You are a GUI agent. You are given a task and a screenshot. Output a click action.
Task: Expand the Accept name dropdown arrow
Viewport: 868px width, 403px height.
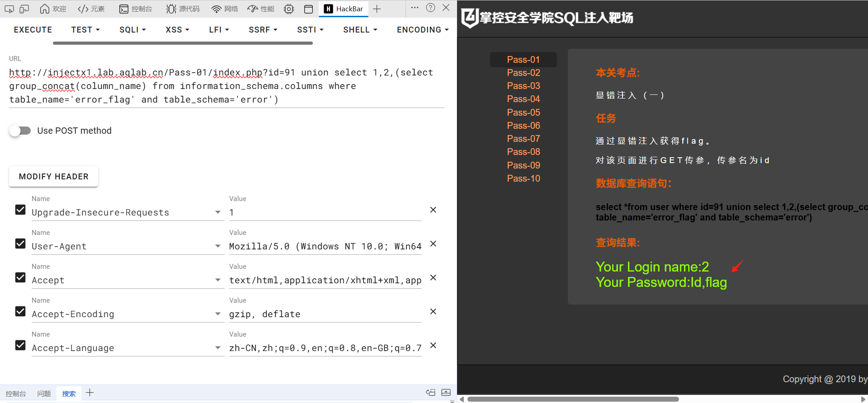point(218,280)
